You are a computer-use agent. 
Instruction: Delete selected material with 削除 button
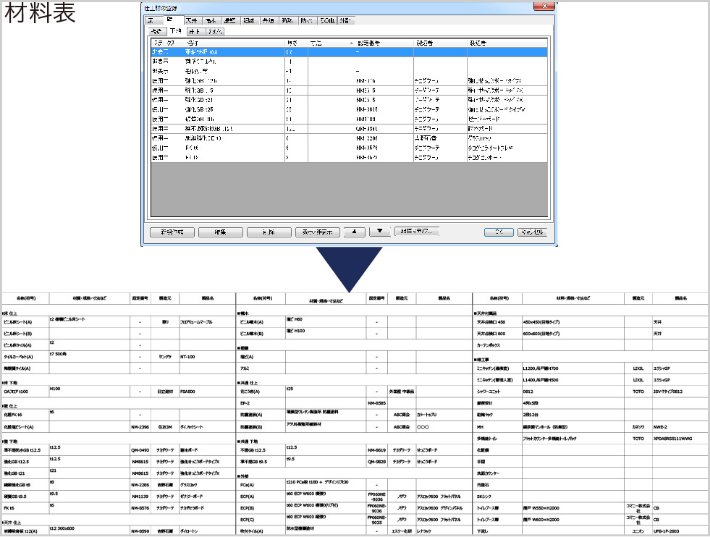(269, 232)
